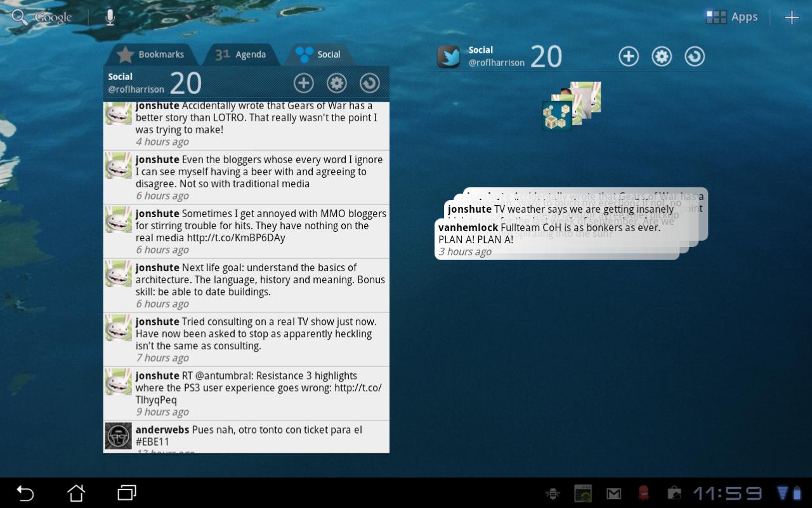The image size is (812, 508).
Task: Open vanhemlock Fullteam CoH tweet card
Action: [x=557, y=239]
